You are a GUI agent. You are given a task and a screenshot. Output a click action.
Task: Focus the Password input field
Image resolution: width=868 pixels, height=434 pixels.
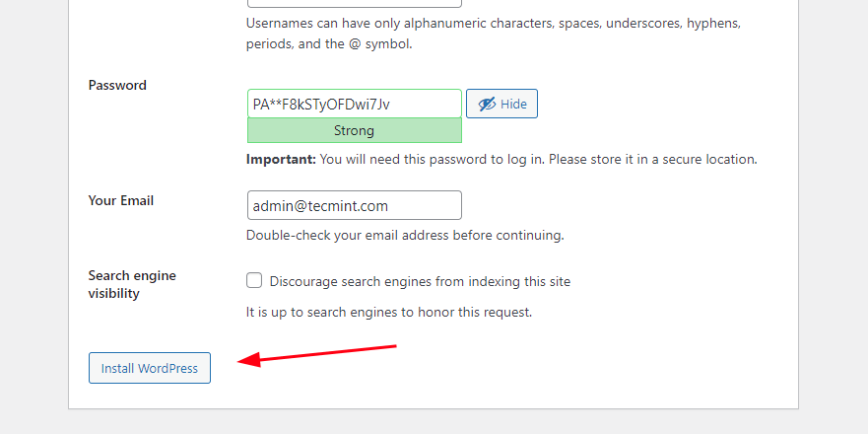354,104
